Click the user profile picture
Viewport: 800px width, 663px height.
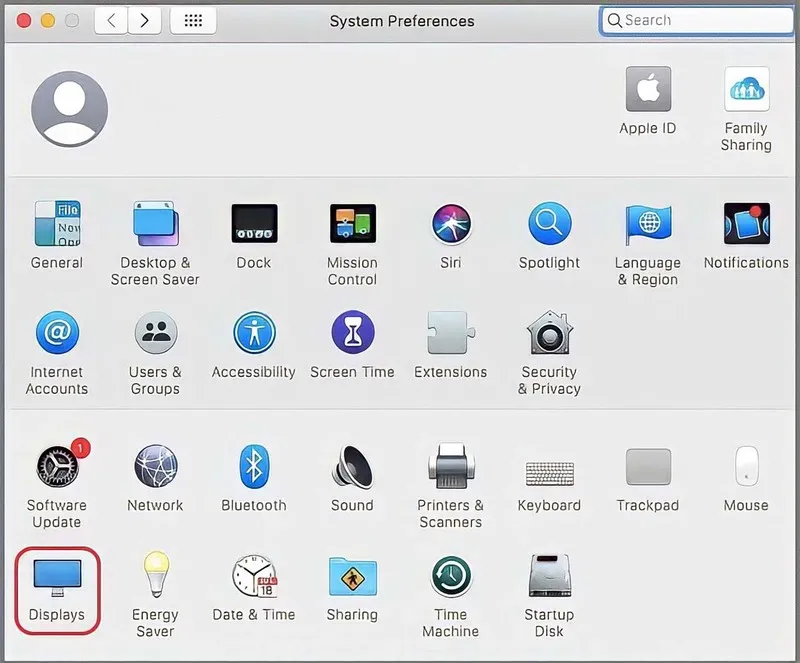point(70,109)
